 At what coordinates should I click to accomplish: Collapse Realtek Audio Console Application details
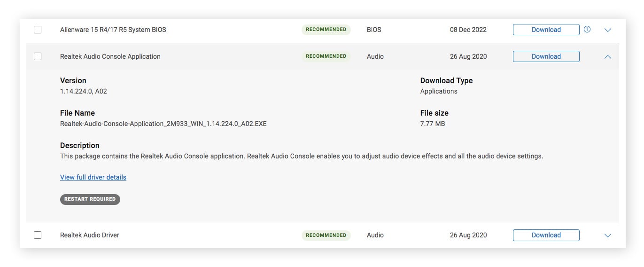click(x=607, y=56)
